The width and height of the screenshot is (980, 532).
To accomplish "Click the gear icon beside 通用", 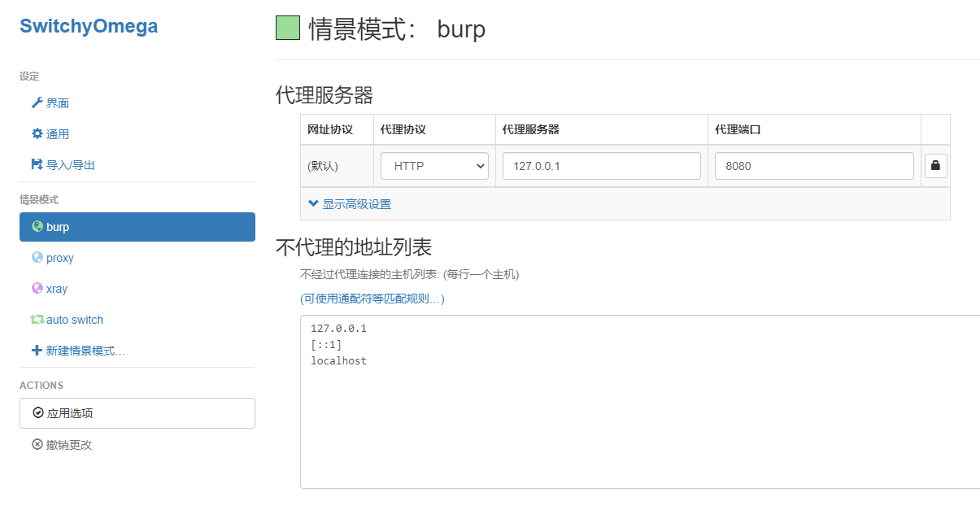I will 37,134.
